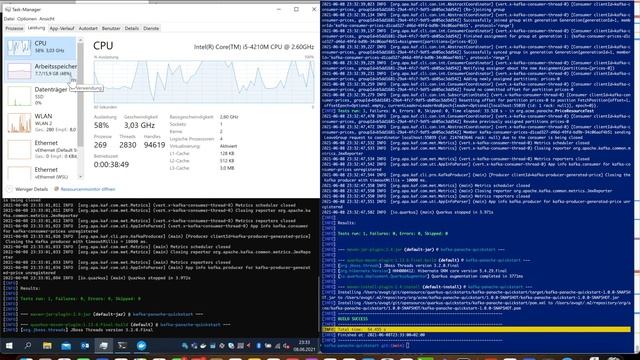Click the taskbar clock showing 23:33

point(304,346)
